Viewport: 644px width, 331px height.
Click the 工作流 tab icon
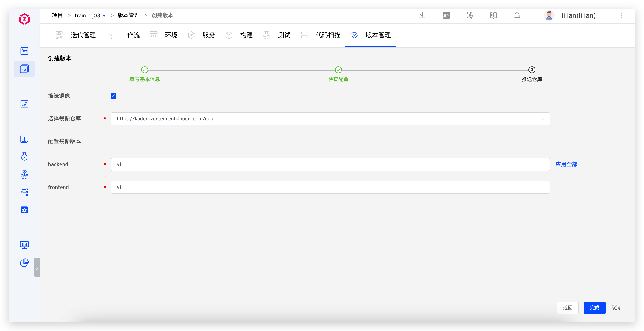tap(110, 35)
